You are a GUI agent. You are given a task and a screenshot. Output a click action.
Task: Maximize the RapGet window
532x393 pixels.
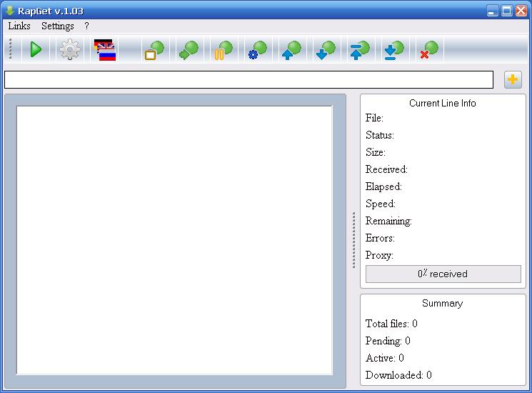pos(507,11)
